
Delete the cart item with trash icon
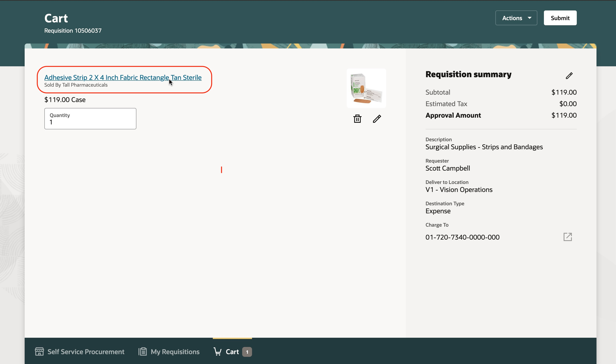357,119
